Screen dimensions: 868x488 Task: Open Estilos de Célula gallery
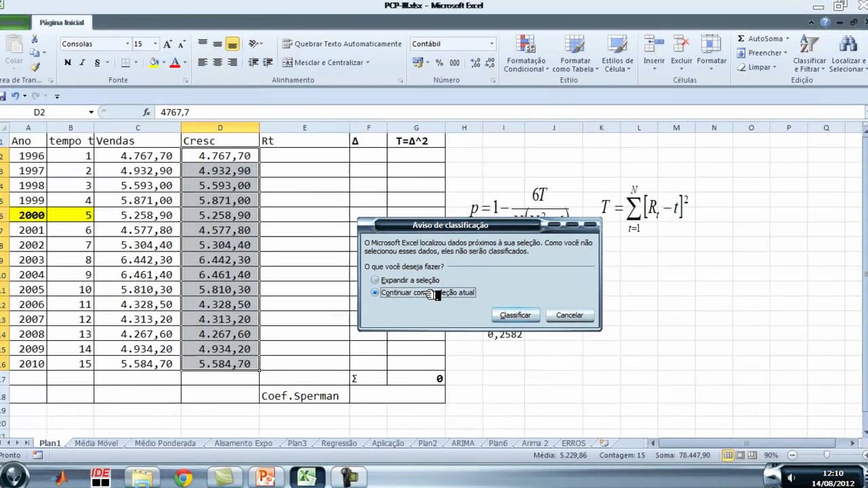(x=617, y=54)
